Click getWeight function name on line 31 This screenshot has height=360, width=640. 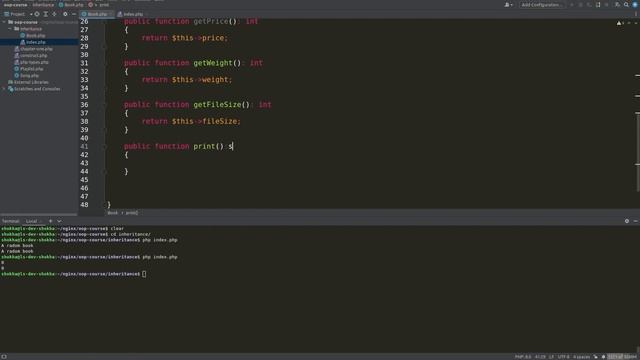(x=213, y=63)
